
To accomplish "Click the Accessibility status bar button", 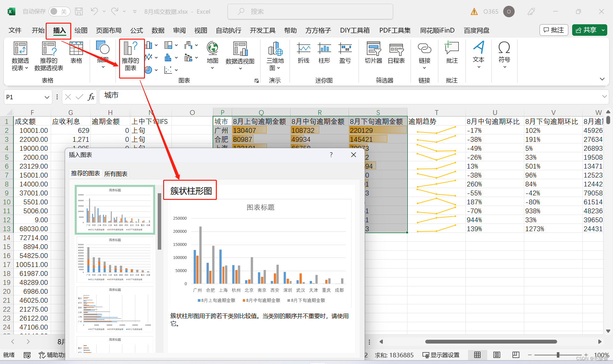I will click(x=52, y=355).
